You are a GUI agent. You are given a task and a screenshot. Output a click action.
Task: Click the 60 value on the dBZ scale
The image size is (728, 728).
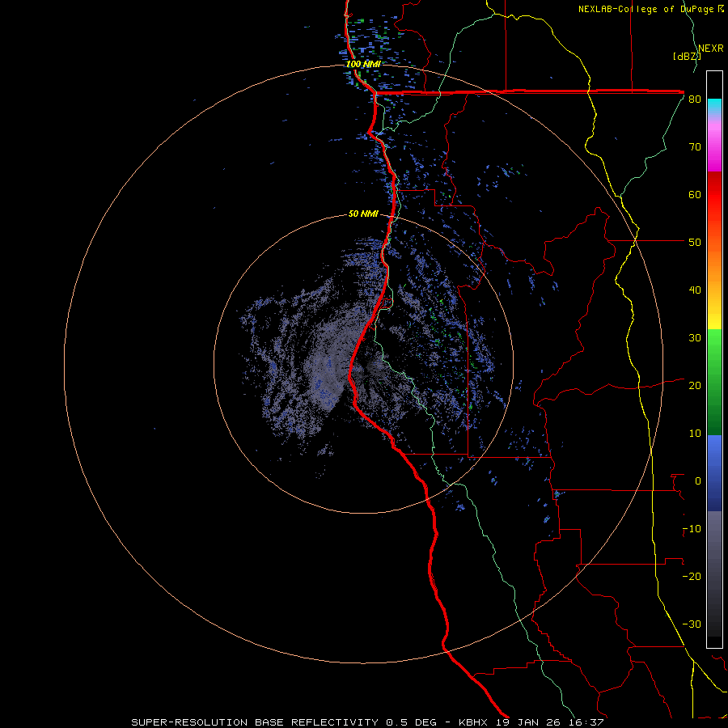tap(695, 194)
